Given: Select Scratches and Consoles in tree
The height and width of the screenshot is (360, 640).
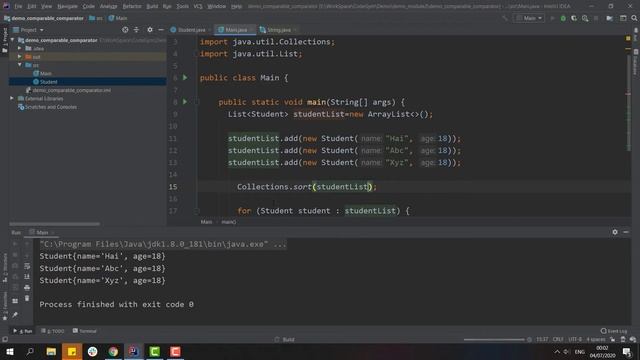Looking at the screenshot, I should click(47, 107).
